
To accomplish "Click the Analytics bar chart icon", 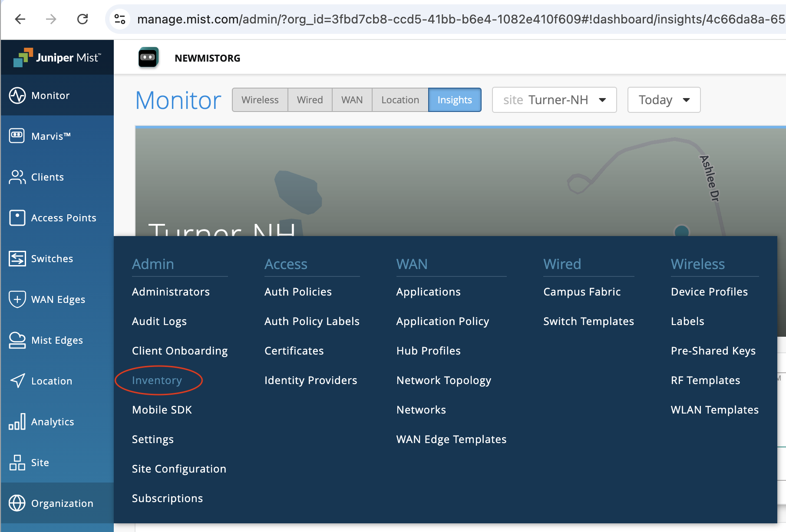I will point(17,421).
